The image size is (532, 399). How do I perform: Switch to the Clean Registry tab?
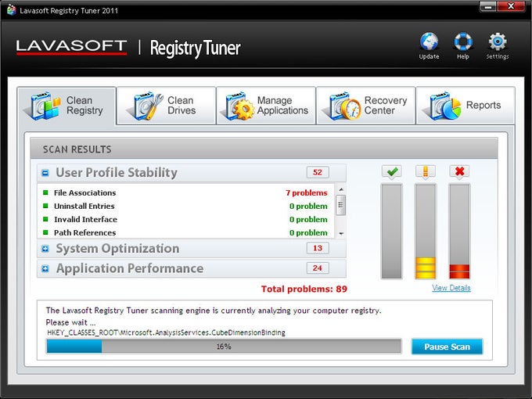[x=66, y=106]
